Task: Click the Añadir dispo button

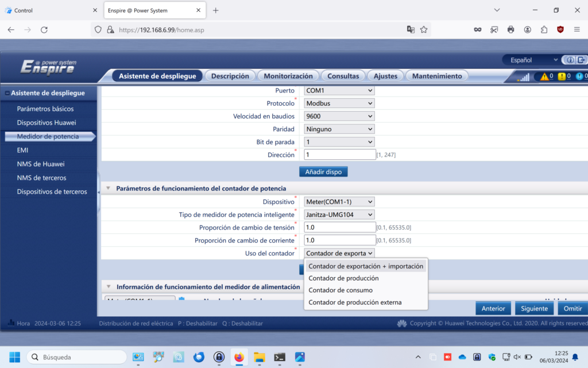Action: tap(323, 172)
